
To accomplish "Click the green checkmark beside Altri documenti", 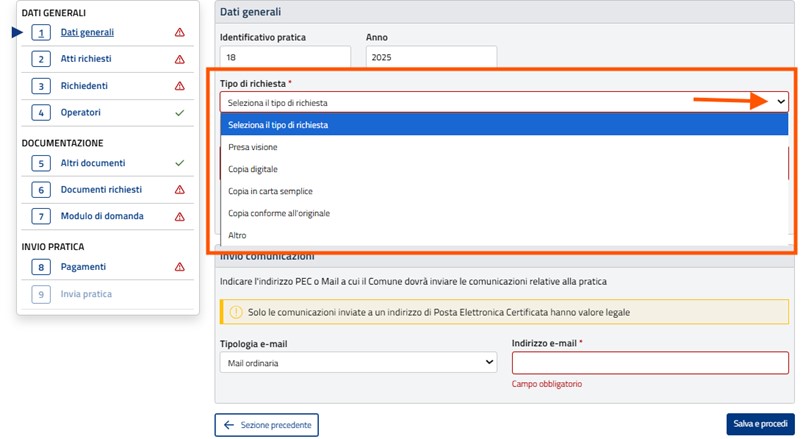I will [180, 162].
